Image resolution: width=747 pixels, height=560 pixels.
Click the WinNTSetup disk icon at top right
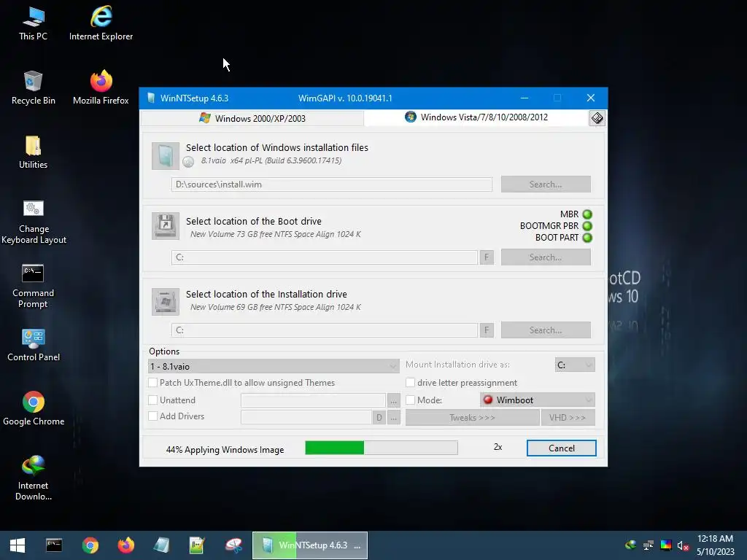coord(597,118)
